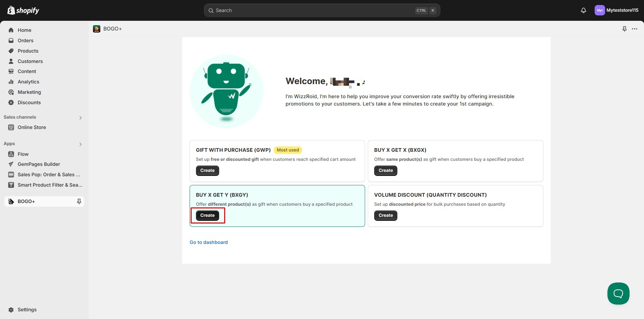644x319 pixels.
Task: Open the three-dots more actions menu
Action: (x=634, y=29)
